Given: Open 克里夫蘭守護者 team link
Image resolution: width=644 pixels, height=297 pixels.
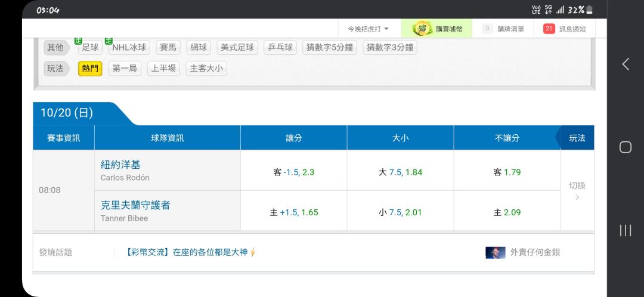Looking at the screenshot, I should (135, 205).
